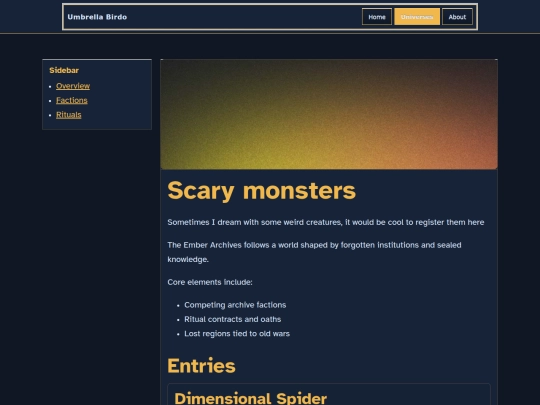The height and width of the screenshot is (405, 540).
Task: Open the Rituals sidebar link
Action: tap(69, 115)
